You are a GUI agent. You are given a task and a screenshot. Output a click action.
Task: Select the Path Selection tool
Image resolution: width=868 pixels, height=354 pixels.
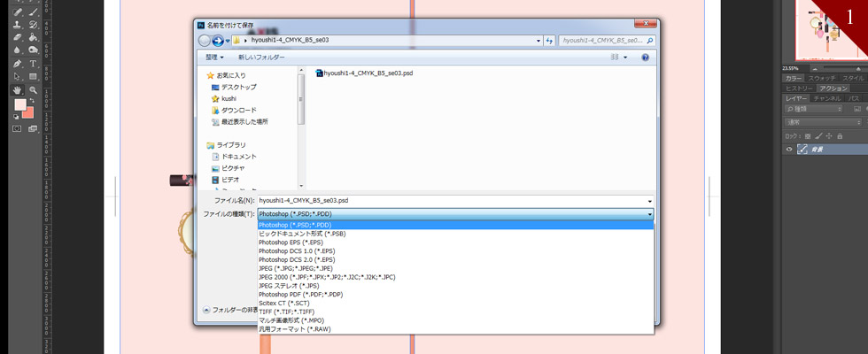tap(17, 76)
